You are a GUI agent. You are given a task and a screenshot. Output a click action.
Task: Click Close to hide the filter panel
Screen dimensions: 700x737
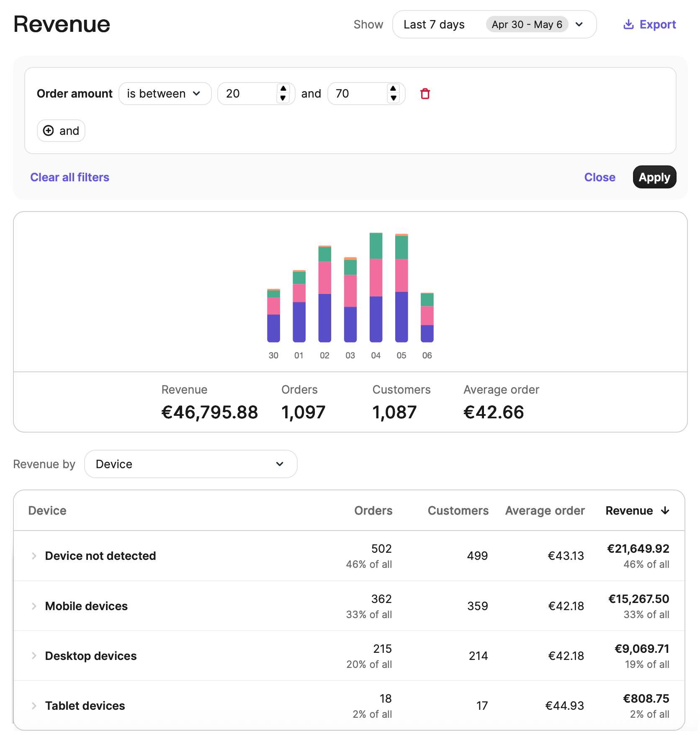click(x=600, y=177)
